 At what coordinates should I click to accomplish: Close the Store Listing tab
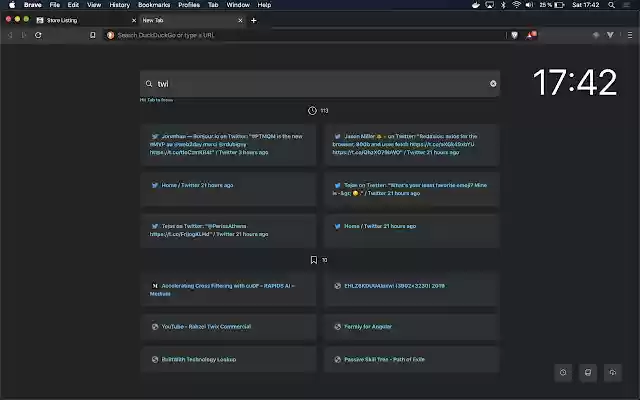[x=134, y=20]
